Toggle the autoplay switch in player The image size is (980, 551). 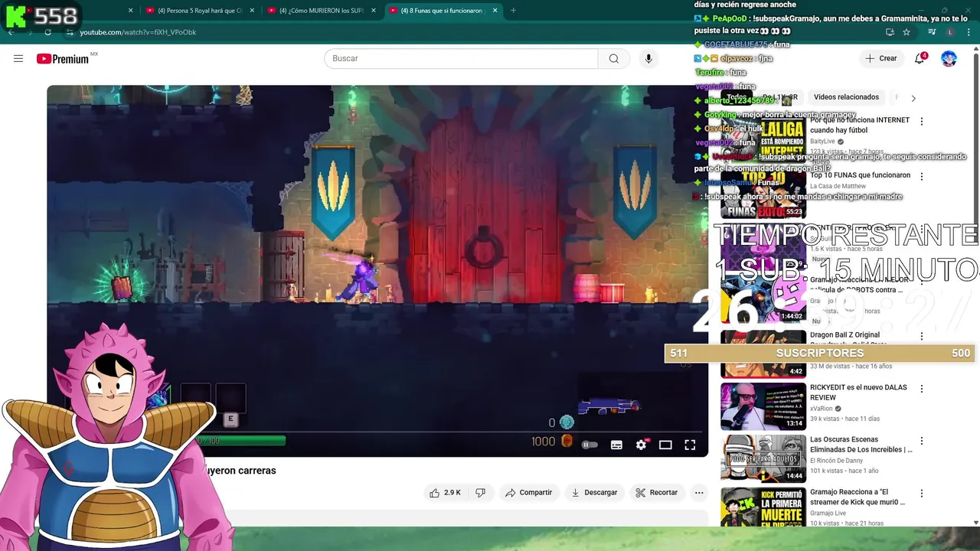point(590,445)
